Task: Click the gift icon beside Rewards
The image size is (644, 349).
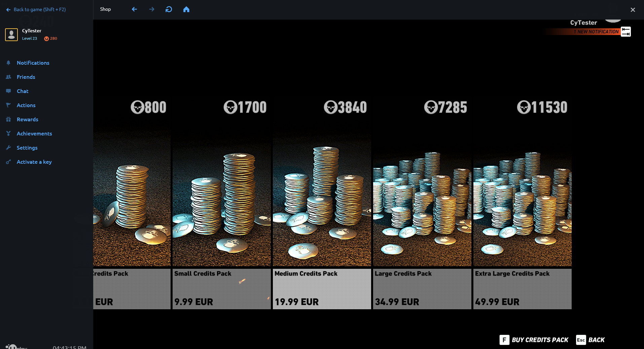Action: tap(8, 119)
